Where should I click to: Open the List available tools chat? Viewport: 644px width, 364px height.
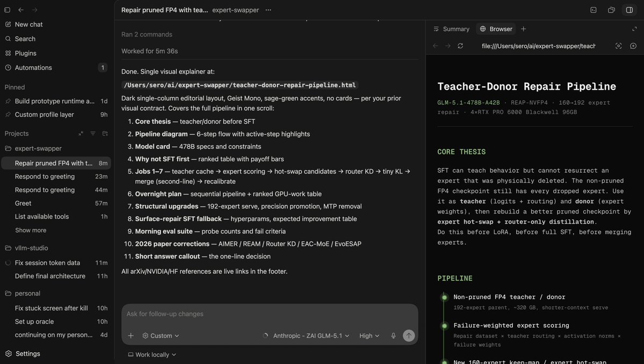click(x=55, y=216)
